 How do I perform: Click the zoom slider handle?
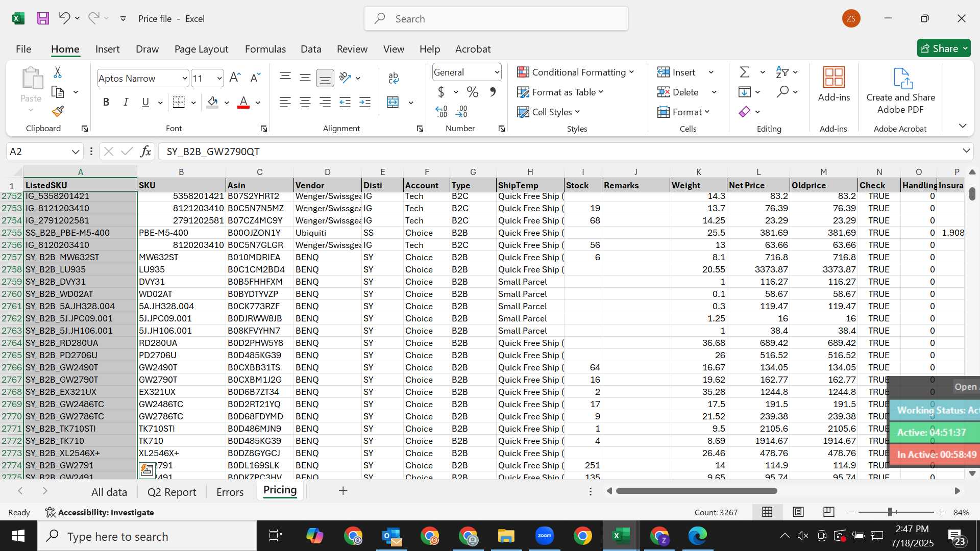click(891, 512)
